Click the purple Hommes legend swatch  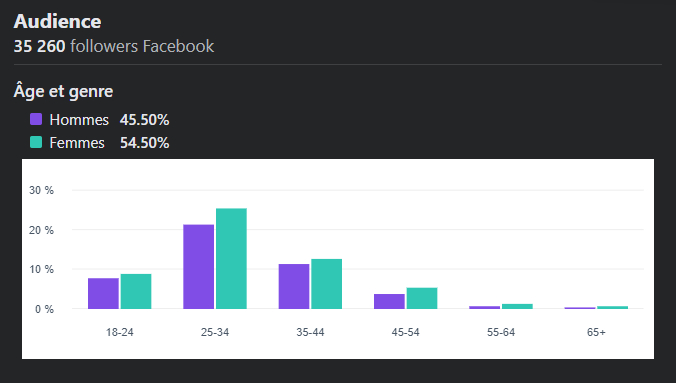point(36,119)
